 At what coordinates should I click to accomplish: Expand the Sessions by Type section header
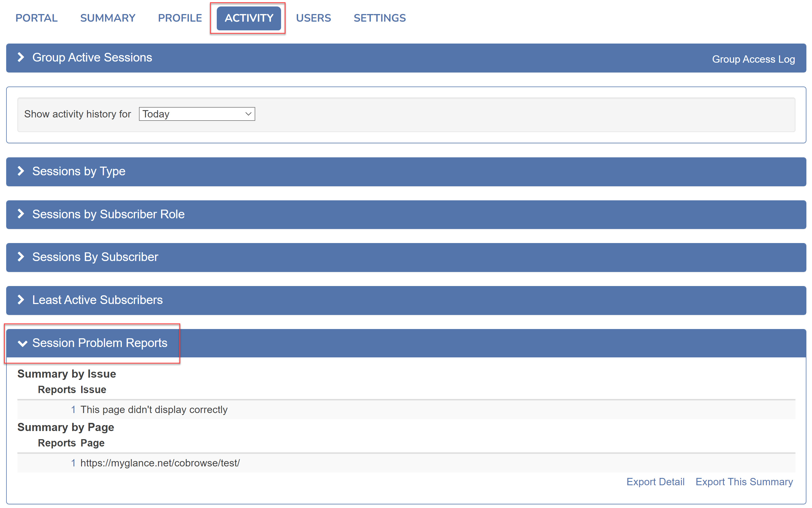tap(79, 171)
